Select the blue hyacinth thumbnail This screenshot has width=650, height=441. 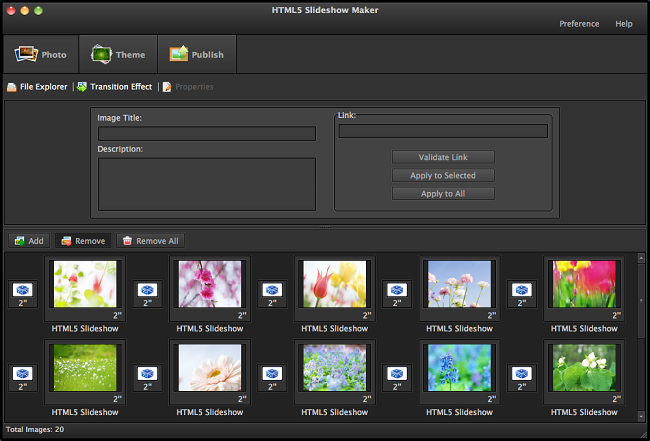click(459, 368)
